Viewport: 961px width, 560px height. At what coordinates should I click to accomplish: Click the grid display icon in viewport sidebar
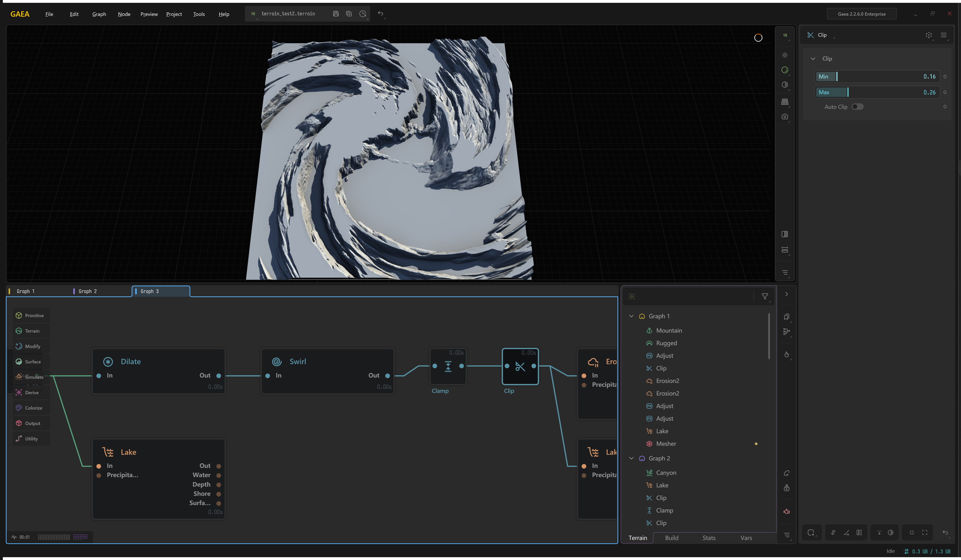click(784, 102)
